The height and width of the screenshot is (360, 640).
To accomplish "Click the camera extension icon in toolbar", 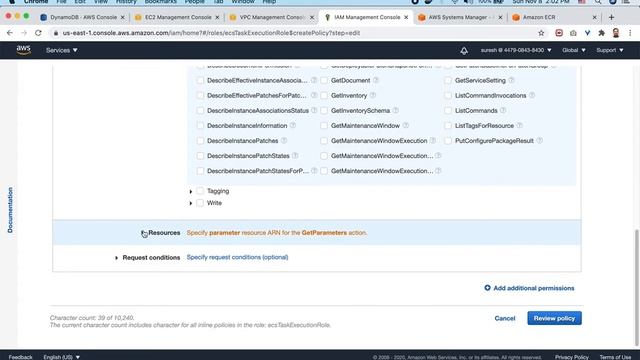I will click(x=573, y=33).
